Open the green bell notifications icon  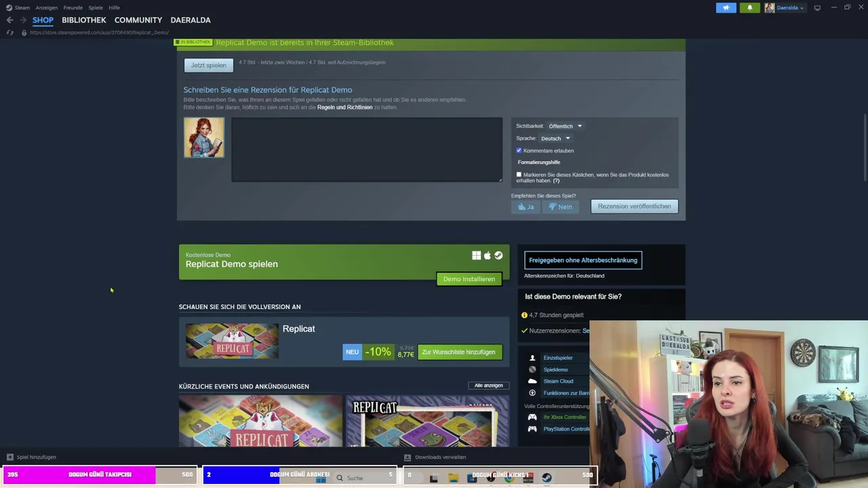pos(749,7)
